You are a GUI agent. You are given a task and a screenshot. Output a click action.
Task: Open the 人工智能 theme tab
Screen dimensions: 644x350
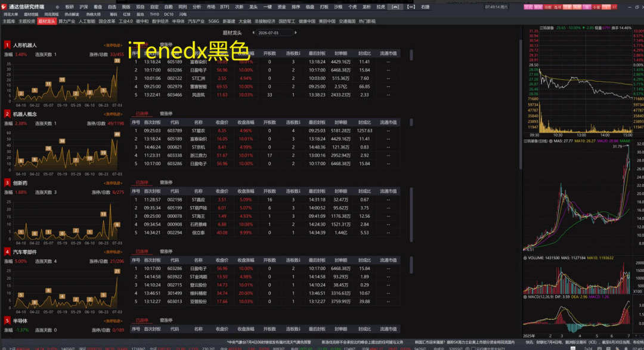86,21
